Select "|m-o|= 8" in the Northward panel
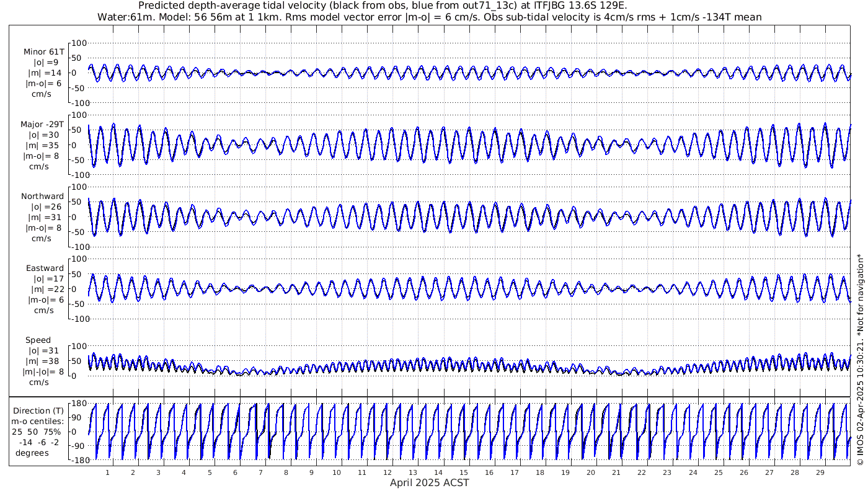 43,228
